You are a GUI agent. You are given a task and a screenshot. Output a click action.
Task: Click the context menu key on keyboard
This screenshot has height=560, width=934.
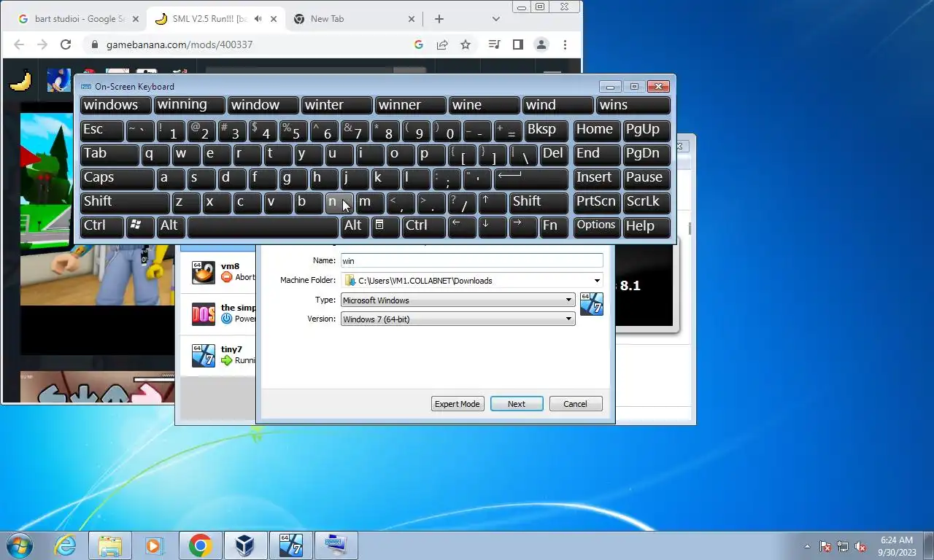pos(385,227)
